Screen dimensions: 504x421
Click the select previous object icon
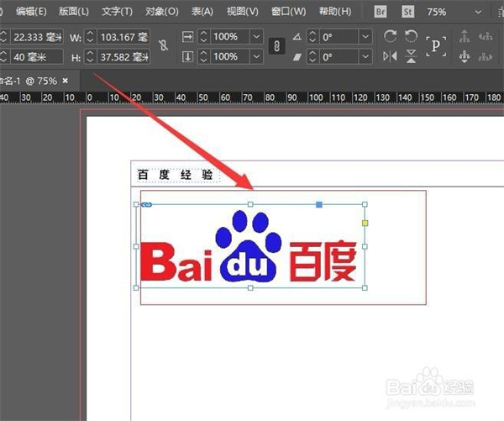click(x=486, y=36)
